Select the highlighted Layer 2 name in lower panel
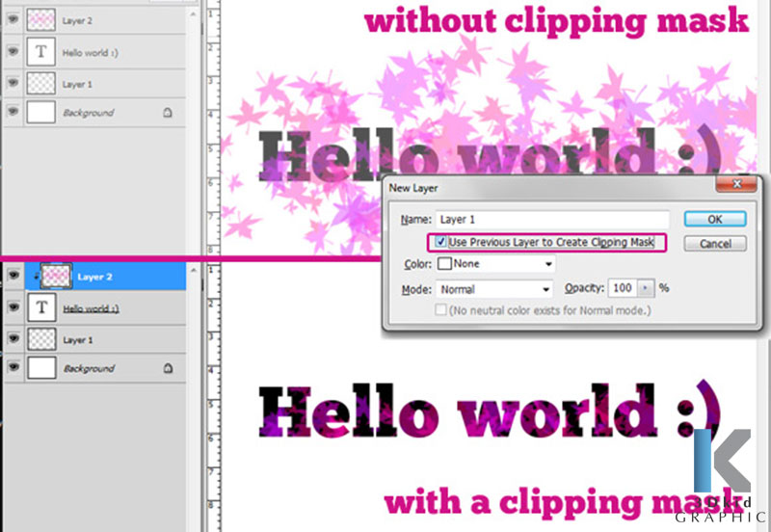The image size is (771, 532). click(94, 277)
